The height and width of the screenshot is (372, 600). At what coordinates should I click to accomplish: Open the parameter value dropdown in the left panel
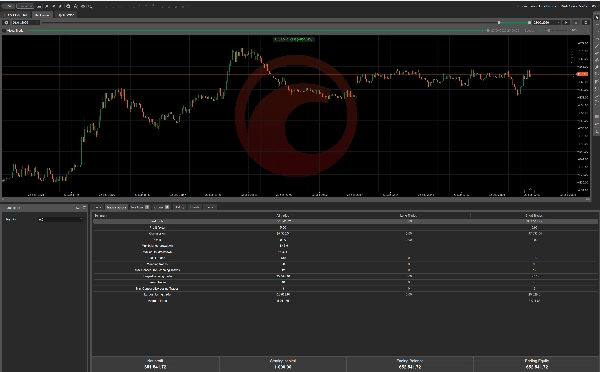point(60,219)
